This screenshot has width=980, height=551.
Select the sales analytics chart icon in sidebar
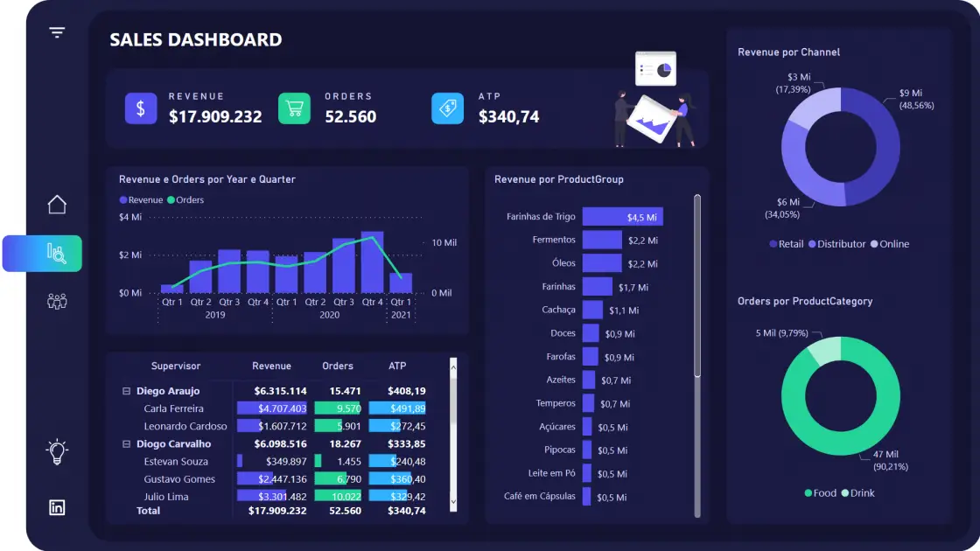coord(56,254)
